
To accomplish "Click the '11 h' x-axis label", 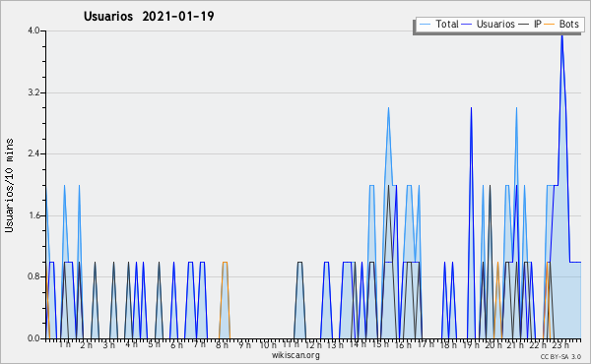I will (291, 344).
